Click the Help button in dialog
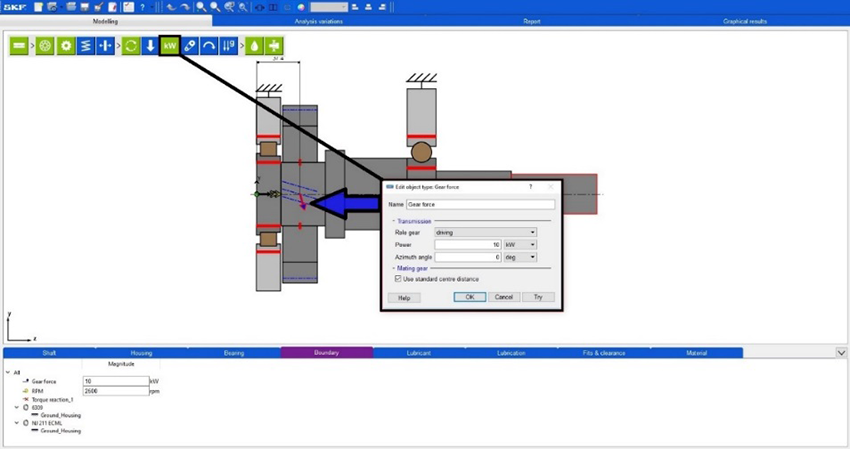Image resolution: width=850 pixels, height=449 pixels. 404,298
